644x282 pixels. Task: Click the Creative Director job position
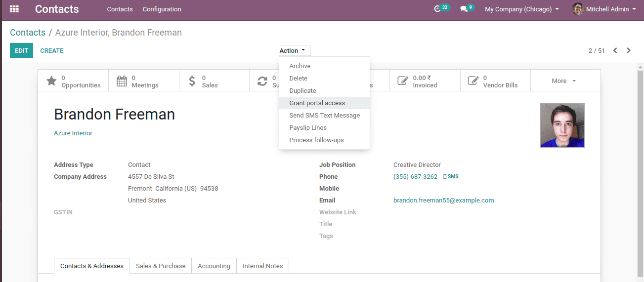417,165
